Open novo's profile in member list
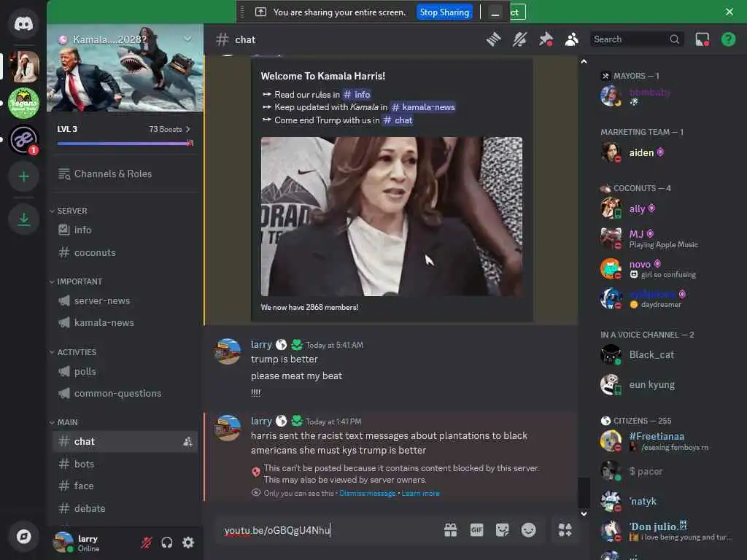The width and height of the screenshot is (747, 560). [668, 268]
